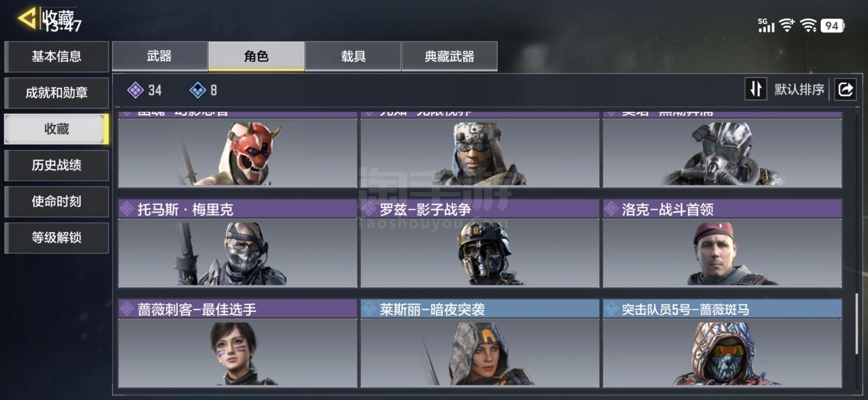Click the share export icon
This screenshot has width=868, height=400.
point(845,89)
